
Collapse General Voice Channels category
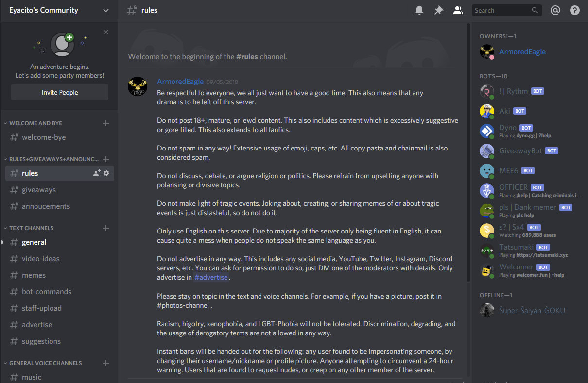tap(45, 363)
